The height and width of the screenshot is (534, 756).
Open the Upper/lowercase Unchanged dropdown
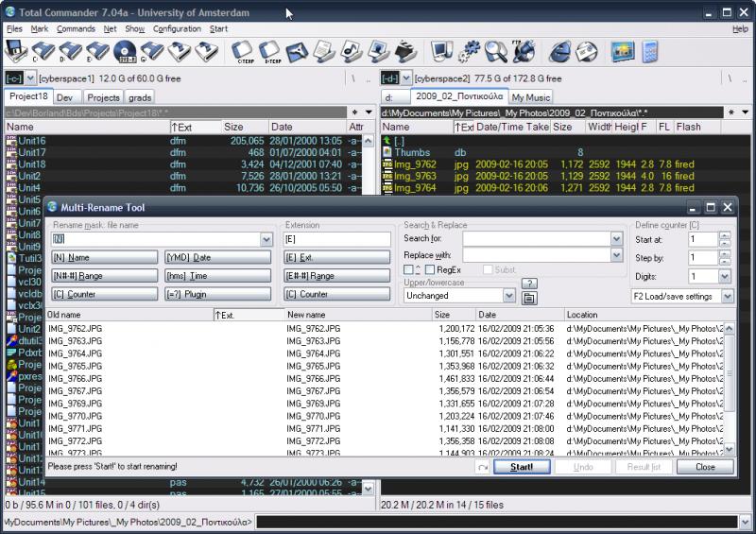click(508, 295)
